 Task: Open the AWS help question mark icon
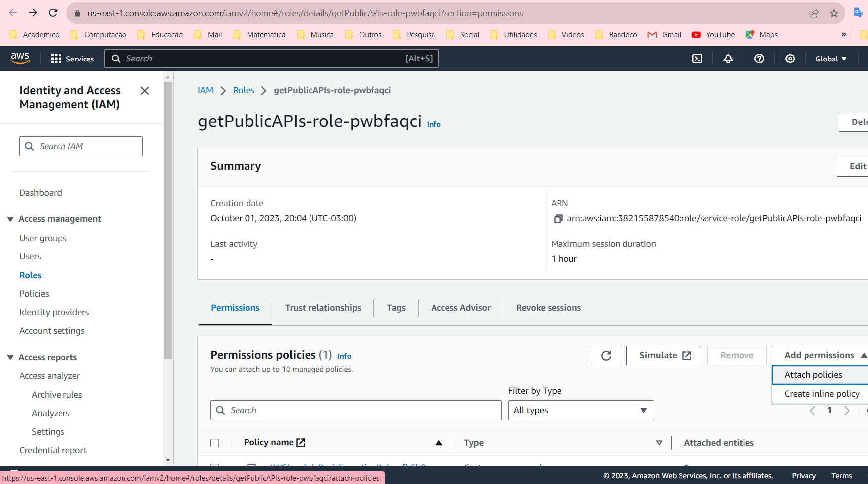click(759, 59)
